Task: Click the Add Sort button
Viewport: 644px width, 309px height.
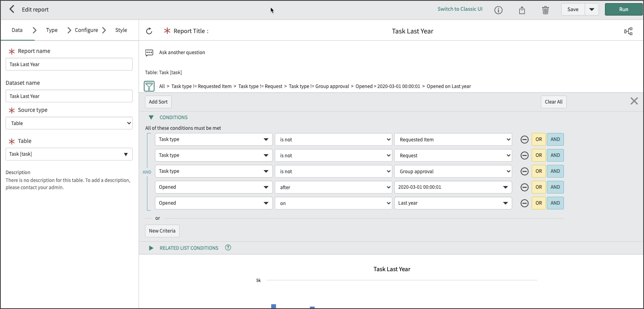Action: tap(158, 102)
